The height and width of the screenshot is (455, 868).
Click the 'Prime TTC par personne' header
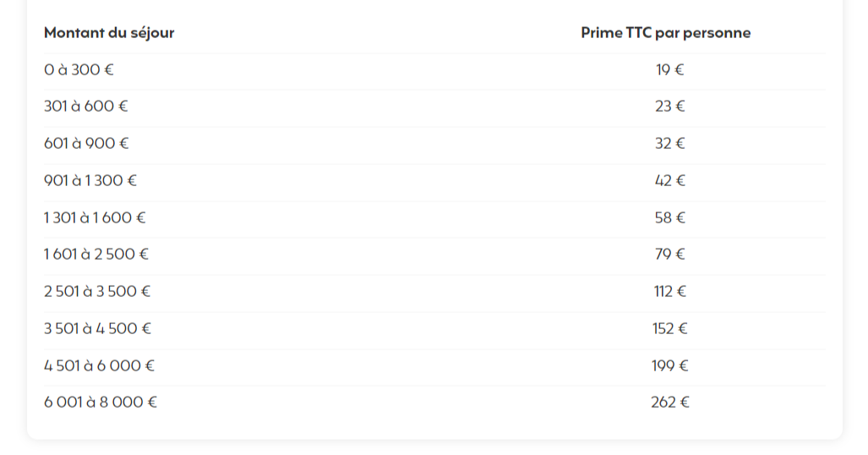pyautogui.click(x=666, y=33)
